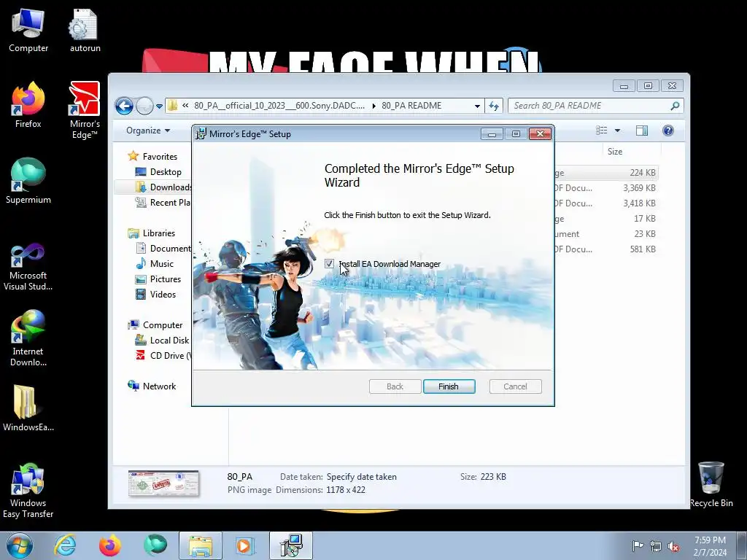Select CD Drive in sidebar

163,356
